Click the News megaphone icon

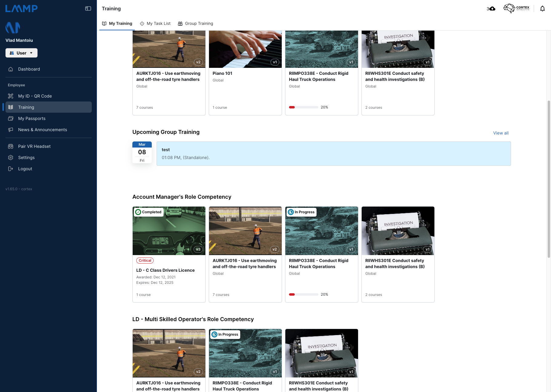(11, 130)
